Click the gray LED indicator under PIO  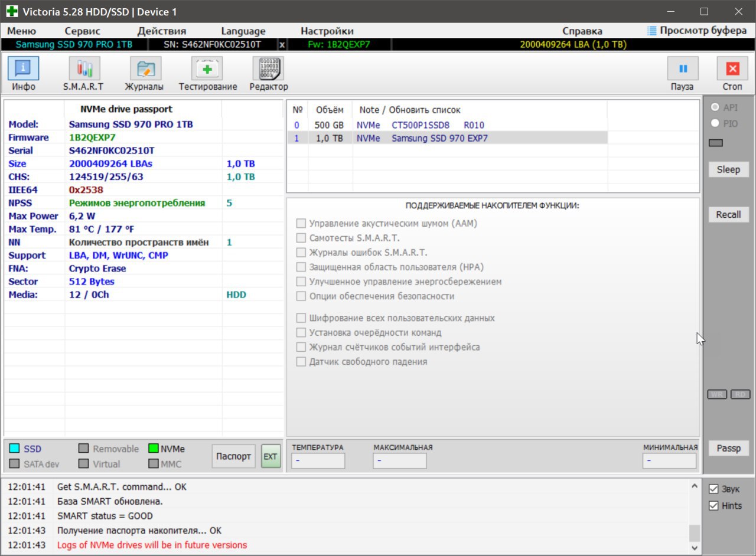coord(715,143)
